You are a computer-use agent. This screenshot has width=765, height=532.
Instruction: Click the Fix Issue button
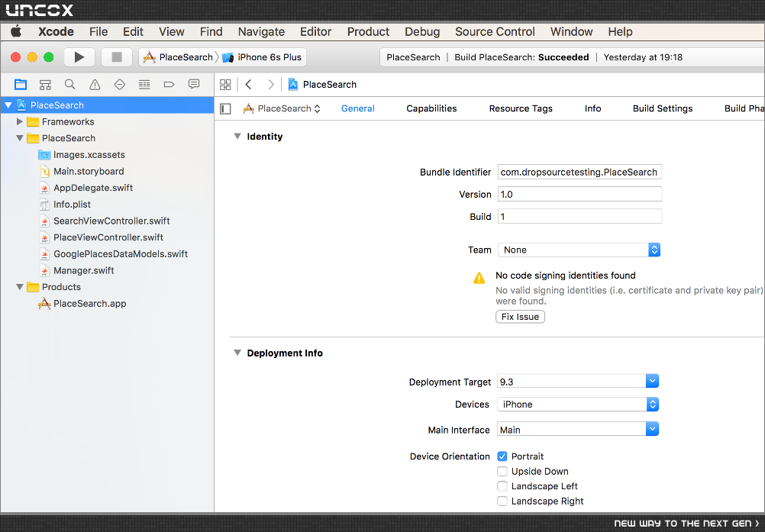[x=520, y=317]
